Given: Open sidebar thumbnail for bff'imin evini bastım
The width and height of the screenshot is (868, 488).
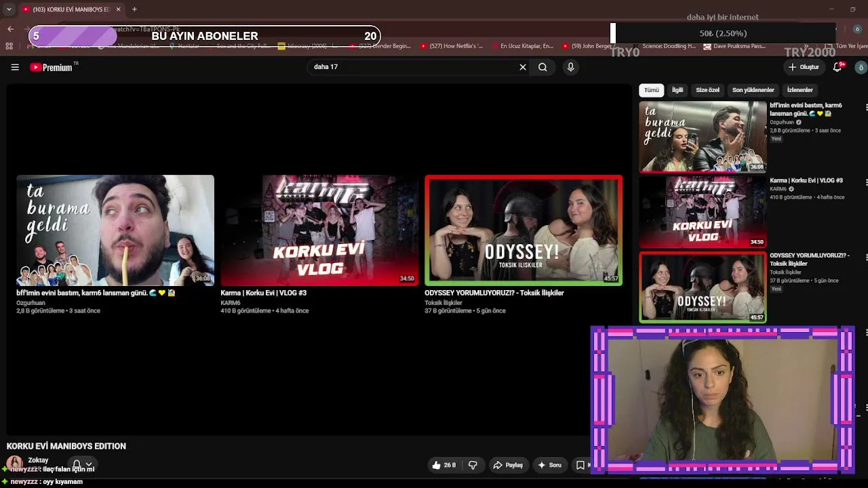Looking at the screenshot, I should [703, 137].
